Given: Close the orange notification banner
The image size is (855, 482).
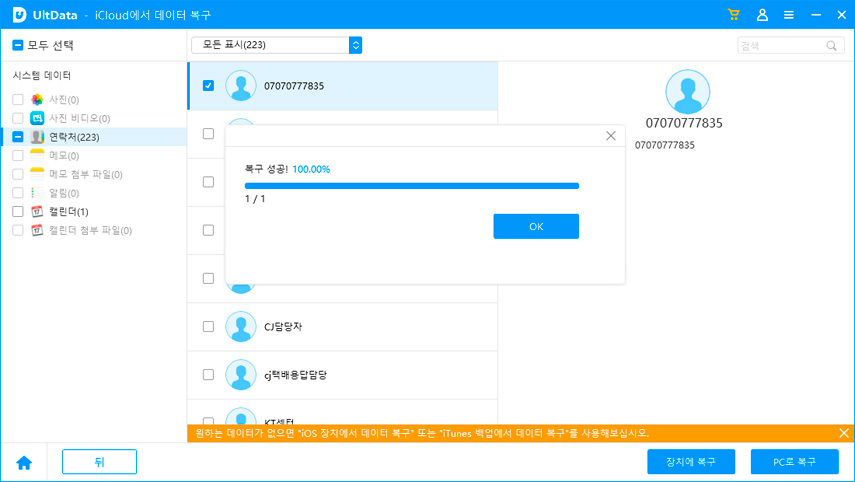Looking at the screenshot, I should coord(843,433).
